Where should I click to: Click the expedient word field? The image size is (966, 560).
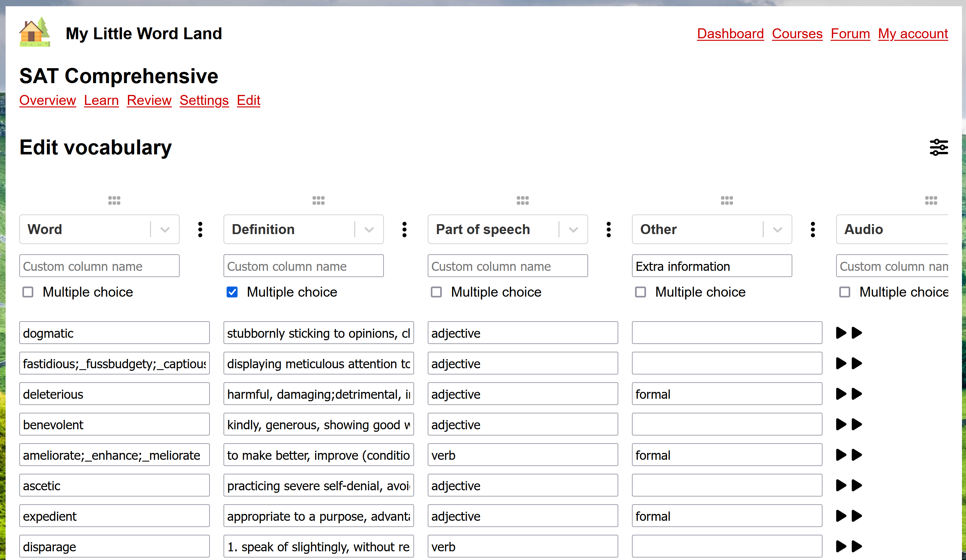[x=114, y=515]
